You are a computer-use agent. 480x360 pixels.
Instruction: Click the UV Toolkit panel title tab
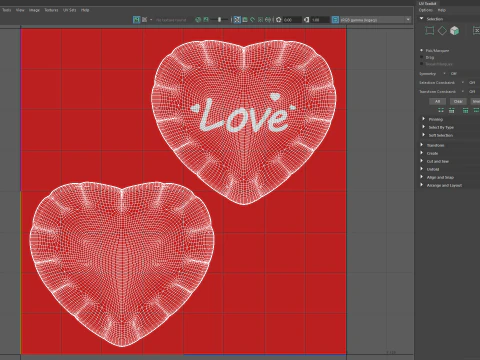click(x=427, y=3)
